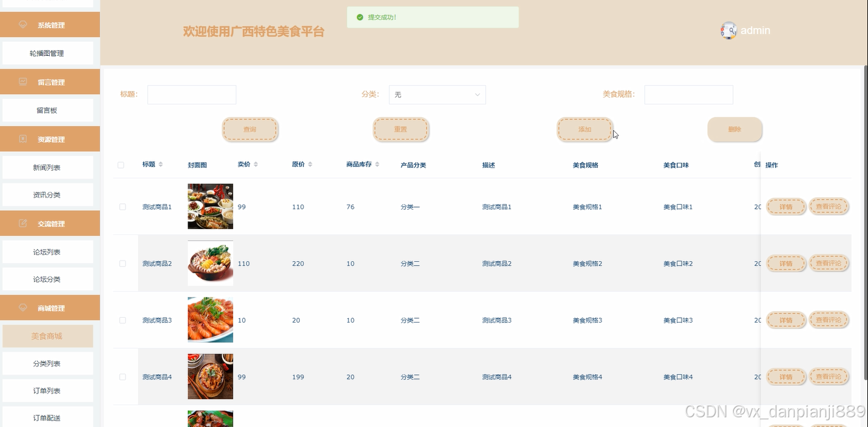Sort table by 卖价 column arrows
This screenshot has height=427, width=868.
click(256, 165)
